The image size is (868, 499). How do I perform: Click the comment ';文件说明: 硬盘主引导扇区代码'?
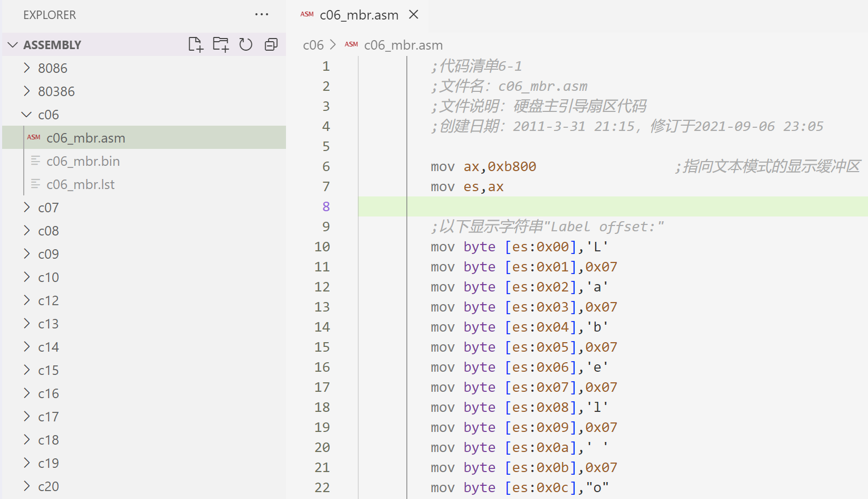coord(539,106)
